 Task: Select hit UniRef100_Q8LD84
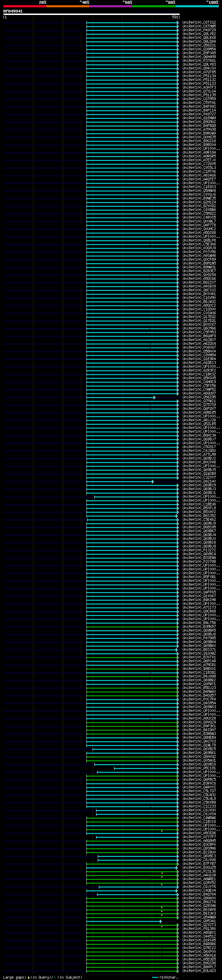(x=199, y=42)
